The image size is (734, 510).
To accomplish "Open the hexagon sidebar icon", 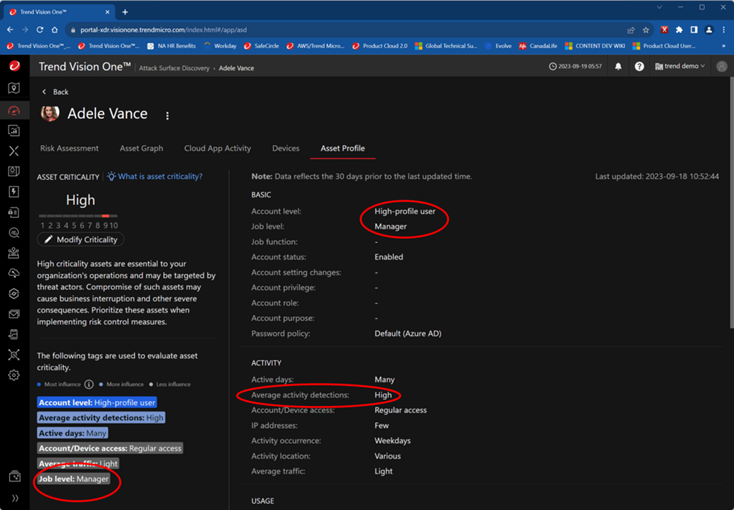I will point(14,294).
